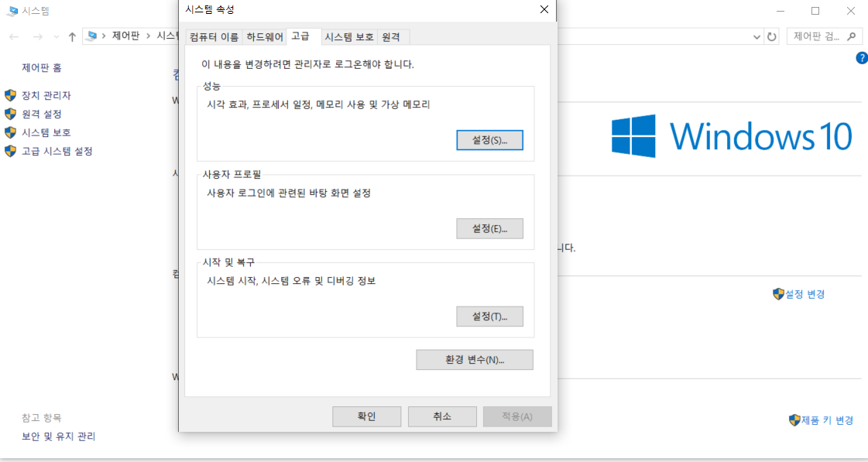Image resolution: width=868 pixels, height=462 pixels.
Task: Open User Profiles 설정(E)... button
Action: coord(489,228)
